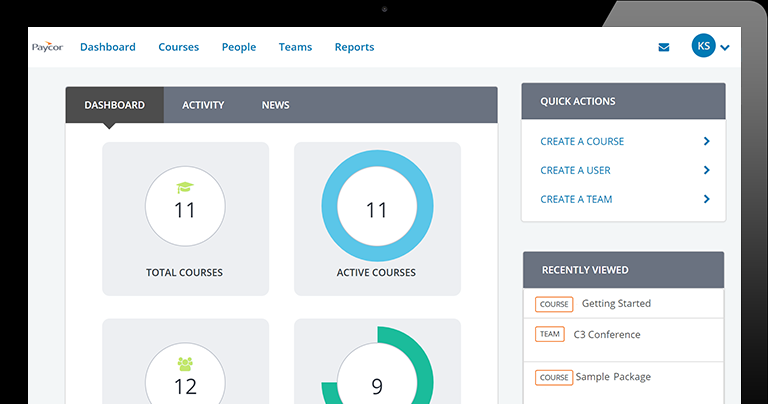
Task: Expand the user account dropdown arrow
Action: tap(725, 48)
